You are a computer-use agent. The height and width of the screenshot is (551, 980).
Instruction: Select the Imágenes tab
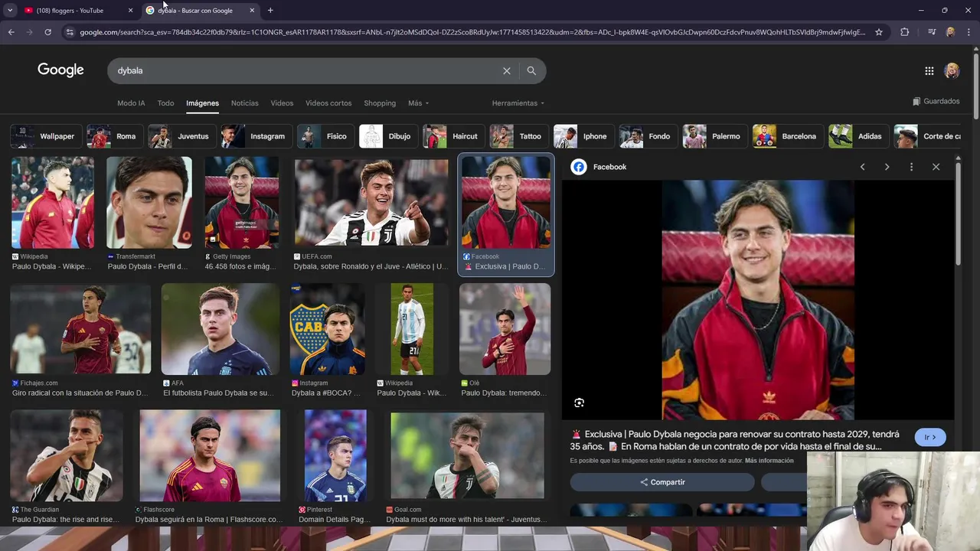coord(202,103)
